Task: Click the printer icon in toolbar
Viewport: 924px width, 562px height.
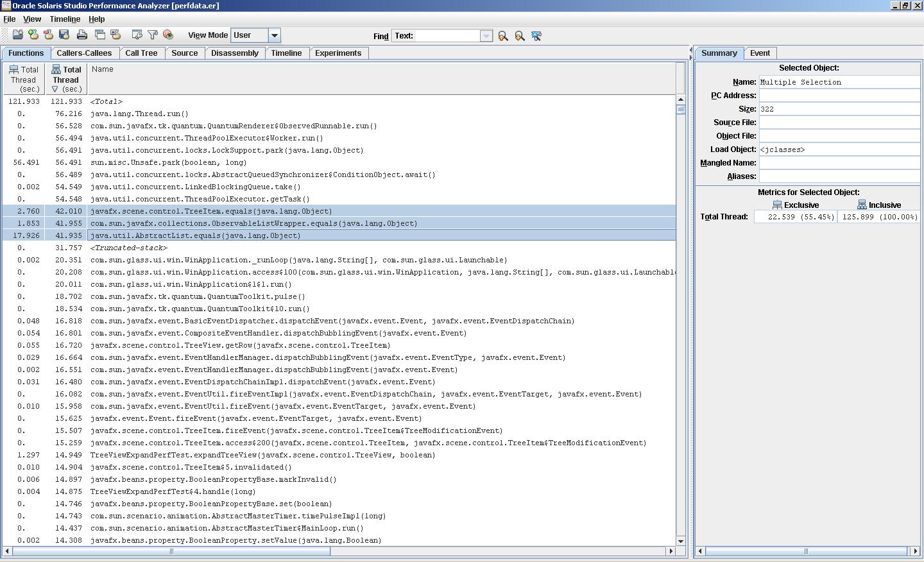Action: pyautogui.click(x=82, y=35)
